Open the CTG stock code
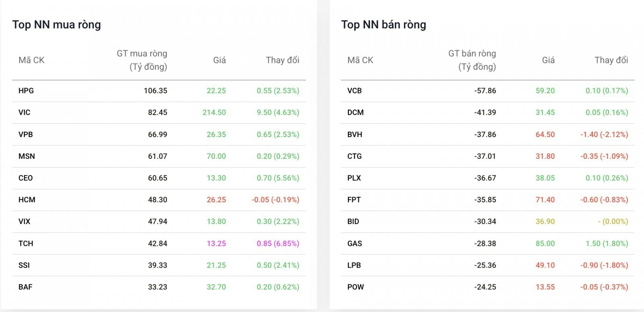 [x=355, y=156]
